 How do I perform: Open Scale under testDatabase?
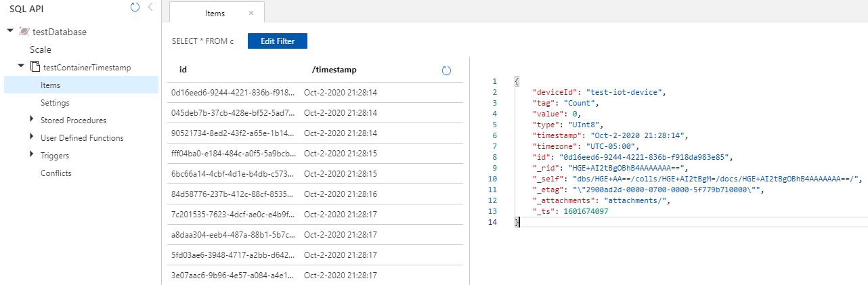(x=41, y=49)
